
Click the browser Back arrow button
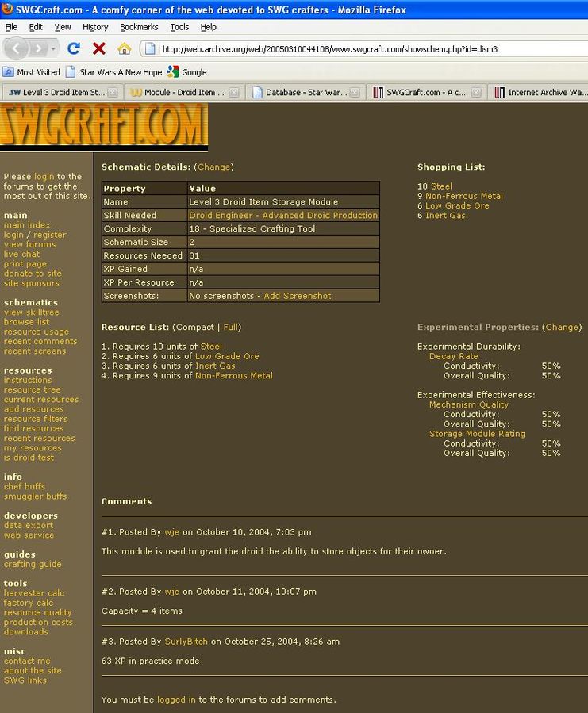17,48
